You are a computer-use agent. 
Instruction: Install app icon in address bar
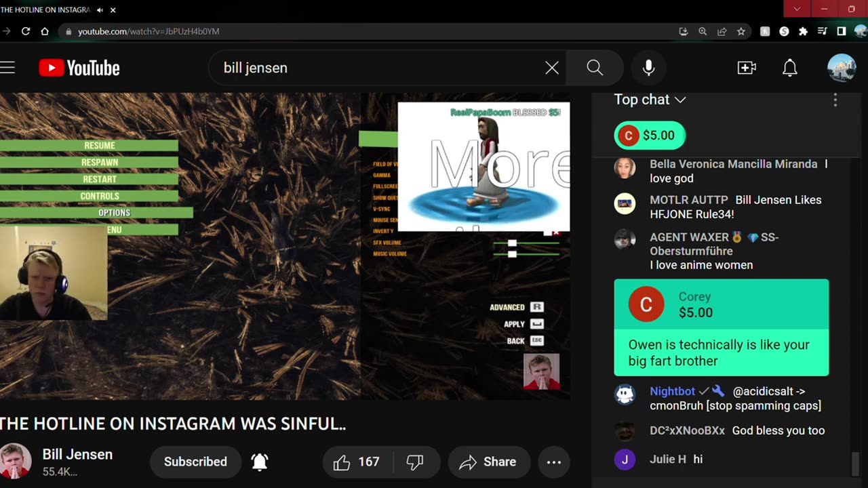click(x=684, y=31)
